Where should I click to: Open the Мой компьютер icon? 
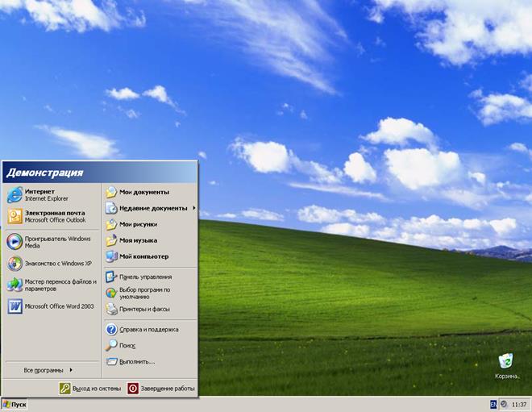click(111, 256)
